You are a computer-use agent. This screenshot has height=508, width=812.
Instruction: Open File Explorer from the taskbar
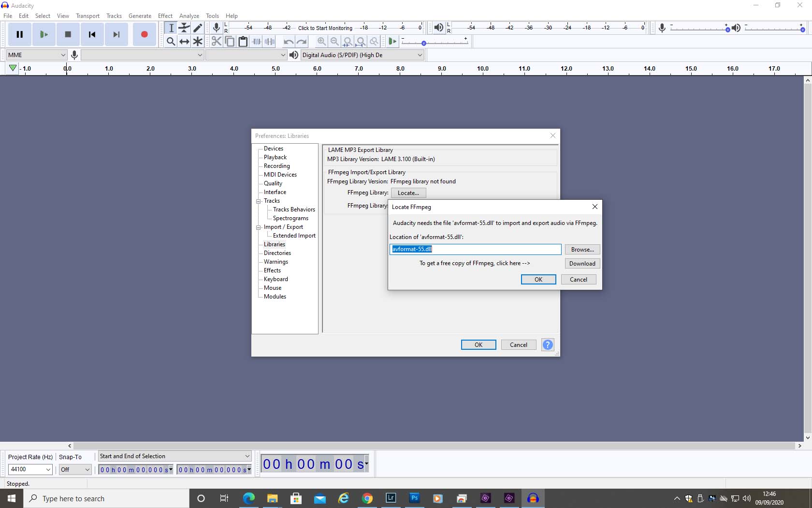click(x=273, y=498)
